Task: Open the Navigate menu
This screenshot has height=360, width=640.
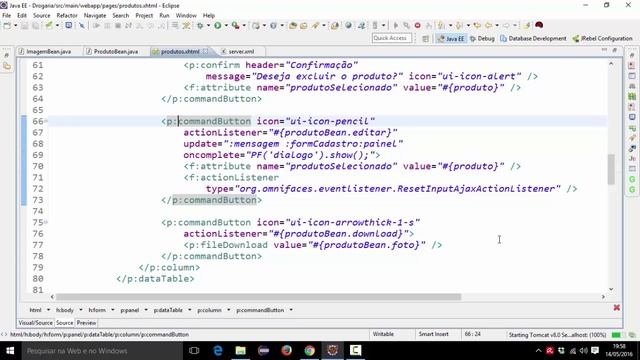Action: (95, 16)
